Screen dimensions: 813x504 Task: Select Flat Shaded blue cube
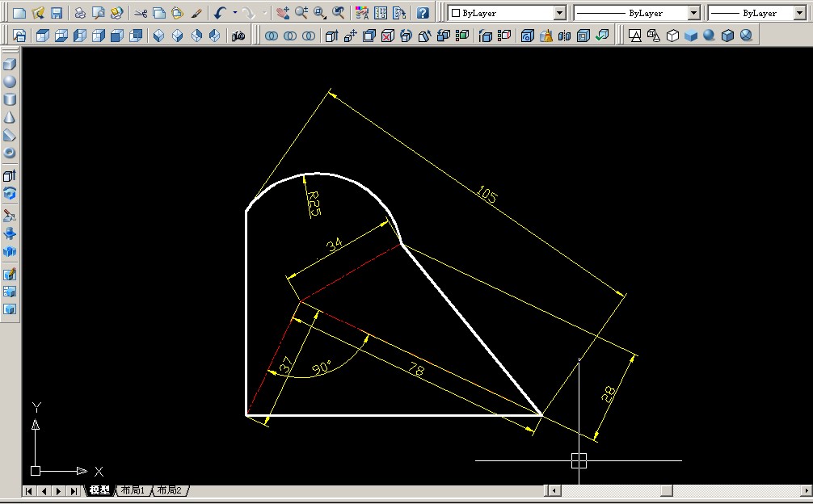pos(691,36)
